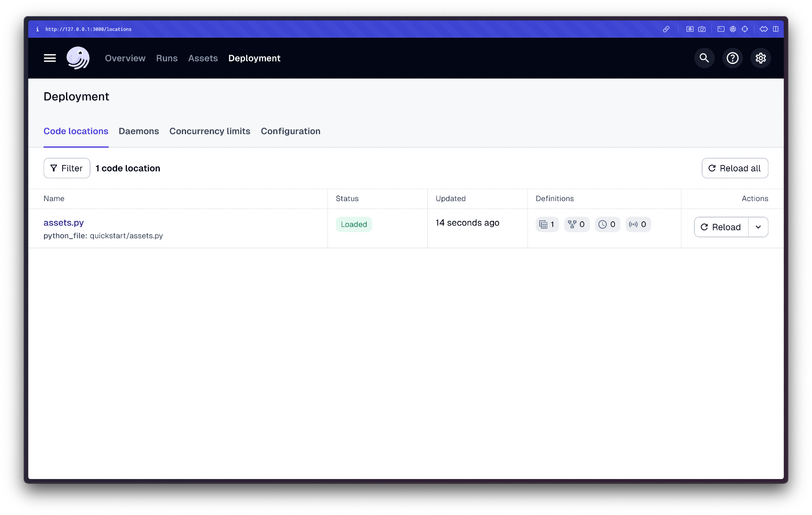
Task: Switch to the Concurrency limits tab
Action: click(210, 131)
